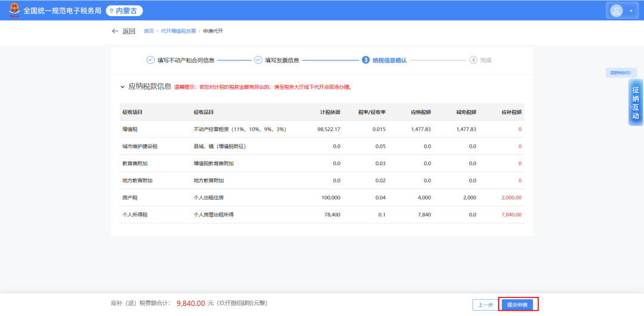The width and height of the screenshot is (644, 316).
Task: Click the 填写不动产和合同信息 step label
Action: coord(185,60)
